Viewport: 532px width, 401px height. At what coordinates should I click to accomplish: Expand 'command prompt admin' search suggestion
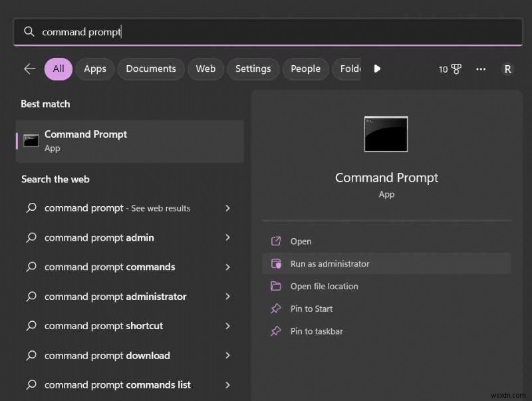pos(227,237)
